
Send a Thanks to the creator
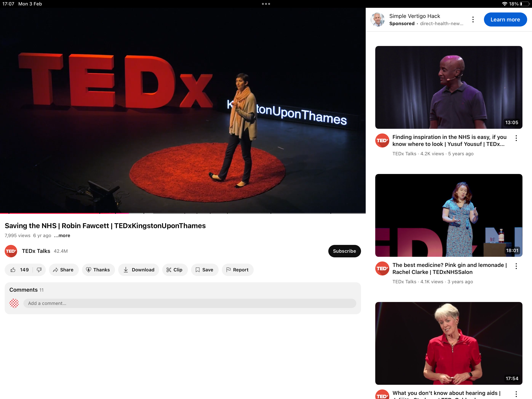(98, 270)
